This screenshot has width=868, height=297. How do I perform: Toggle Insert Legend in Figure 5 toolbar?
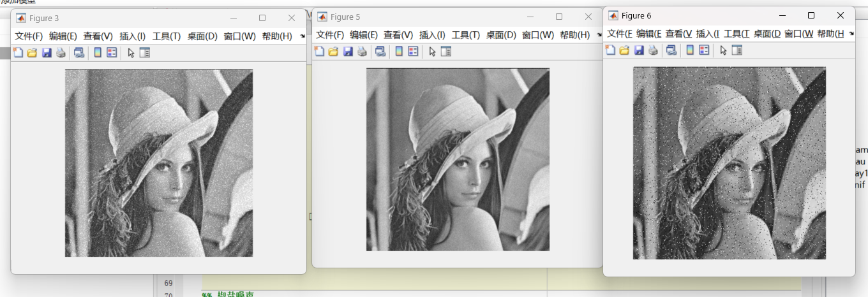tap(413, 52)
